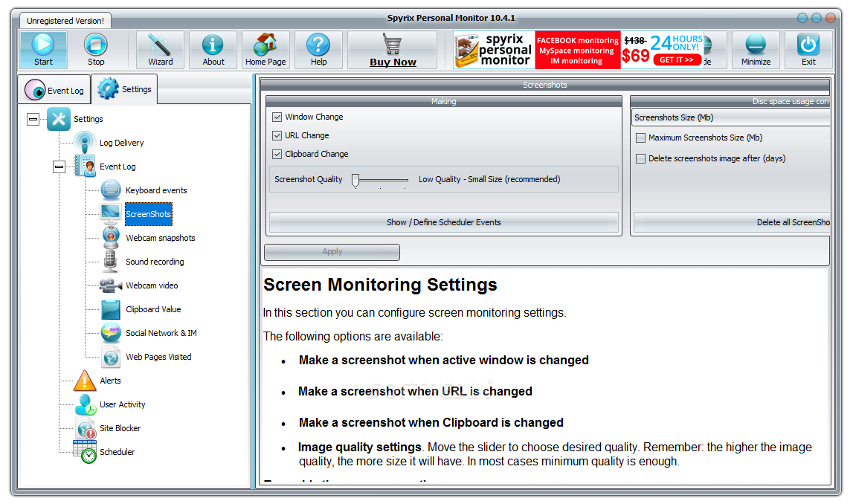Click Delete all ScreenShots button
The width and height of the screenshot is (853, 504).
(x=732, y=222)
